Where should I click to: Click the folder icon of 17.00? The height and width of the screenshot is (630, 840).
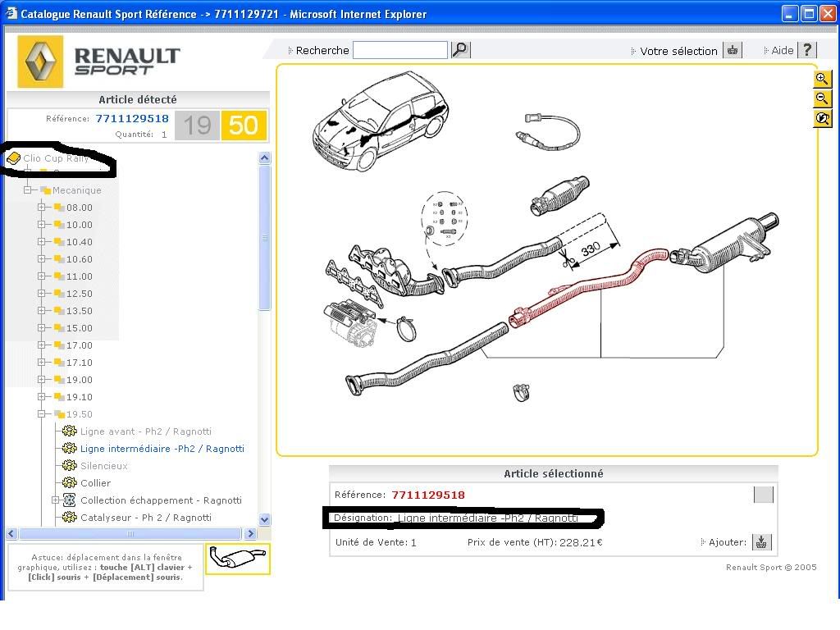point(59,345)
